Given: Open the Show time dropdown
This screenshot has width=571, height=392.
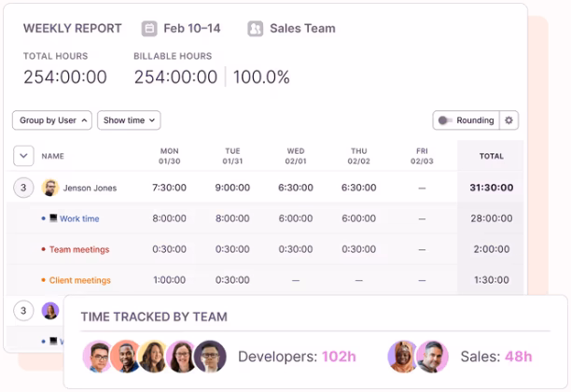Looking at the screenshot, I should tap(129, 120).
